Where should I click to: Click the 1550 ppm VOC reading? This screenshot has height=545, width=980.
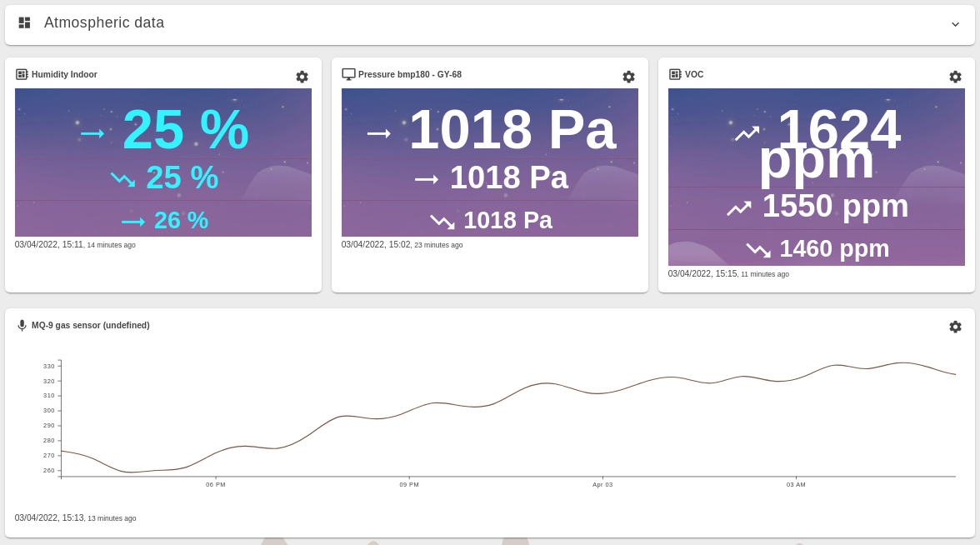click(x=835, y=207)
